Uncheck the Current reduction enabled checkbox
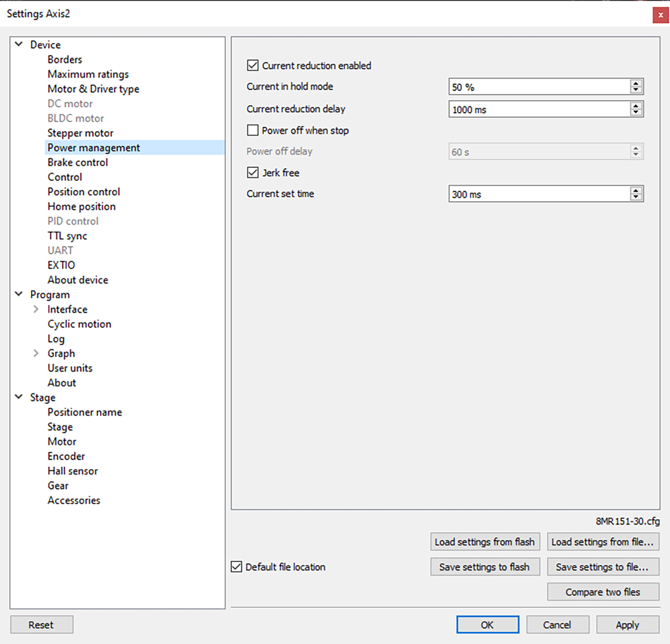Screen dimensions: 670x644 (x=252, y=65)
